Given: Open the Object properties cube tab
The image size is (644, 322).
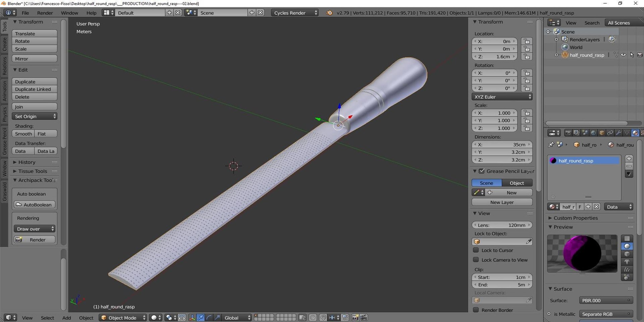Looking at the screenshot, I should tap(602, 133).
